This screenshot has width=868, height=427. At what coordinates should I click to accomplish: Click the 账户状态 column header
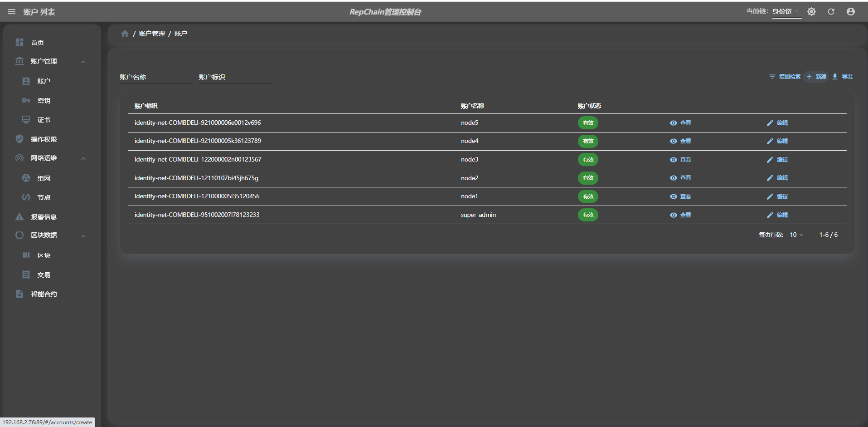(589, 106)
